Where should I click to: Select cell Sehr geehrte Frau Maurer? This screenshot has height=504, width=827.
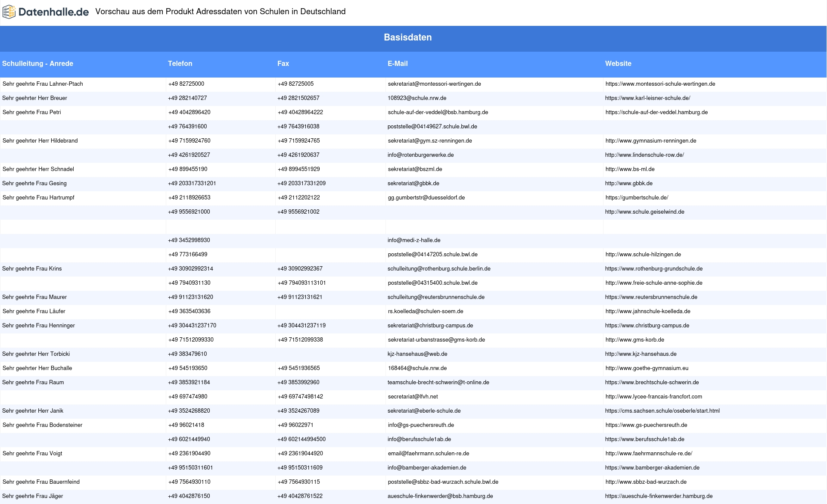point(34,297)
